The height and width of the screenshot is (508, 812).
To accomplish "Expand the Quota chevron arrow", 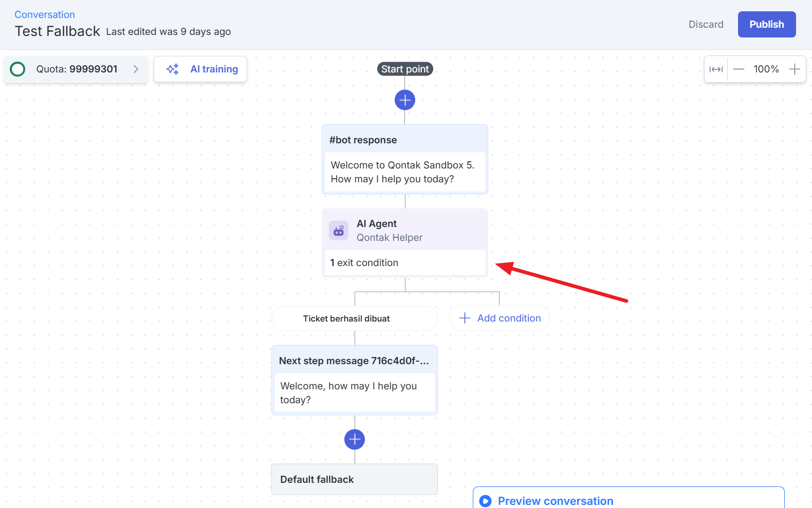I will tap(136, 69).
